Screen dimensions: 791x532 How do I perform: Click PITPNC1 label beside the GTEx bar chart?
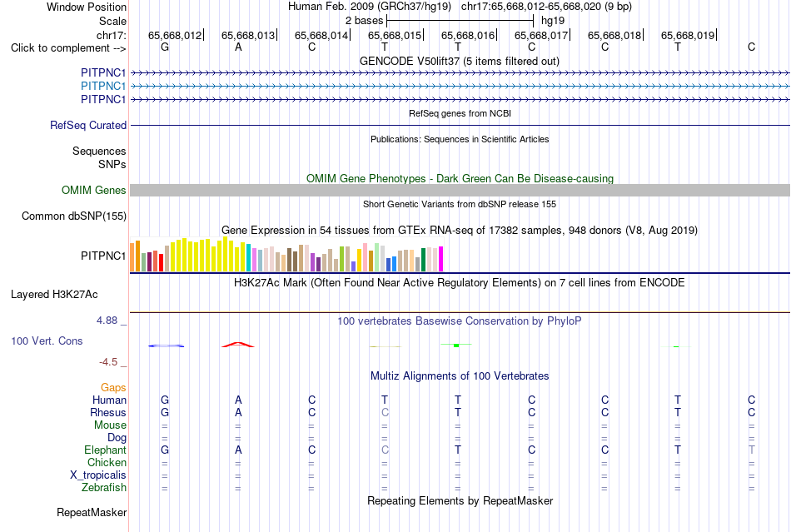point(103,256)
